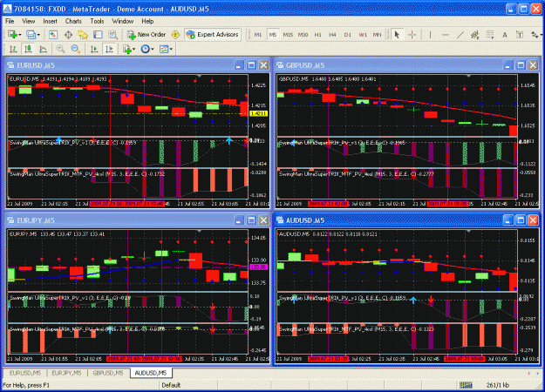545x392 pixels.
Task: Zoom out of the chart
Action: pyautogui.click(x=75, y=50)
